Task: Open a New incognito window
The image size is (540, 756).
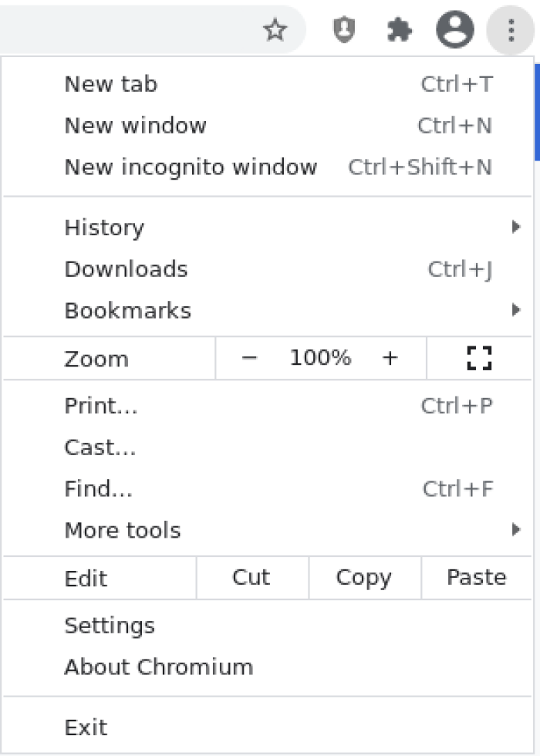Action: click(191, 167)
